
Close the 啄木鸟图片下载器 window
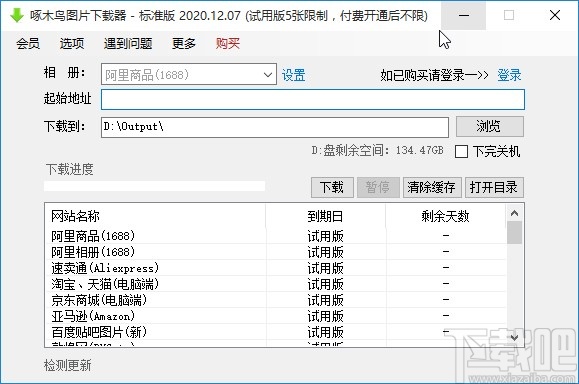[555, 15]
